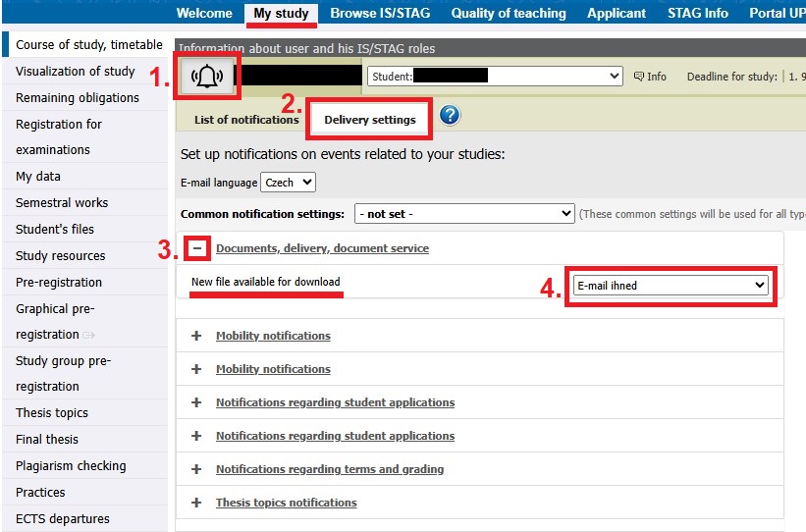Select the Delivery settings tab
This screenshot has height=532, width=806.
pos(370,120)
